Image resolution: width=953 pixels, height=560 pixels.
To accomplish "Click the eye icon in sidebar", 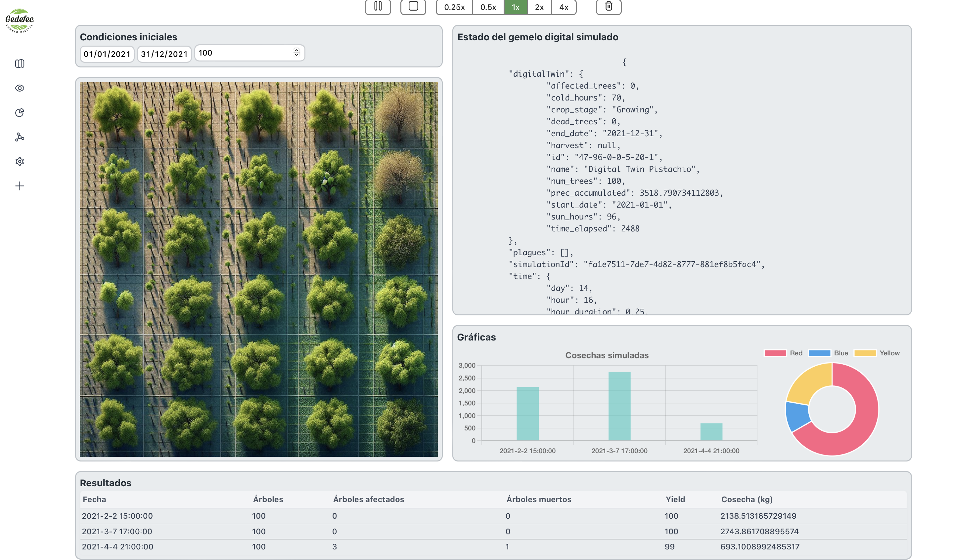I will 20,88.
